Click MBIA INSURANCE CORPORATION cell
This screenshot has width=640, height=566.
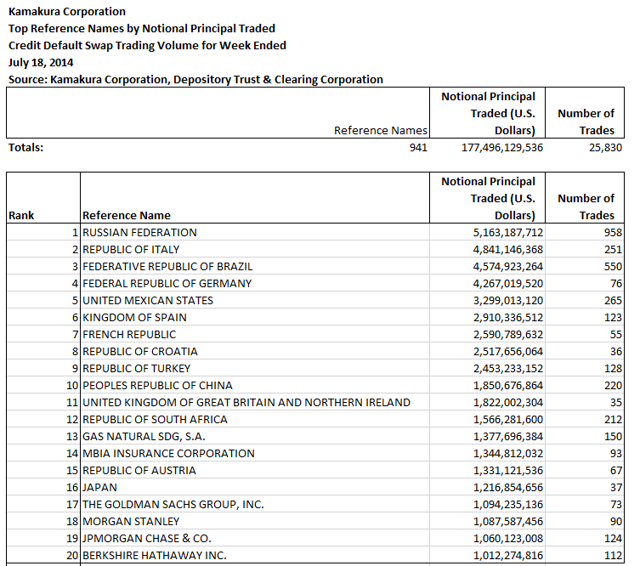point(255,453)
